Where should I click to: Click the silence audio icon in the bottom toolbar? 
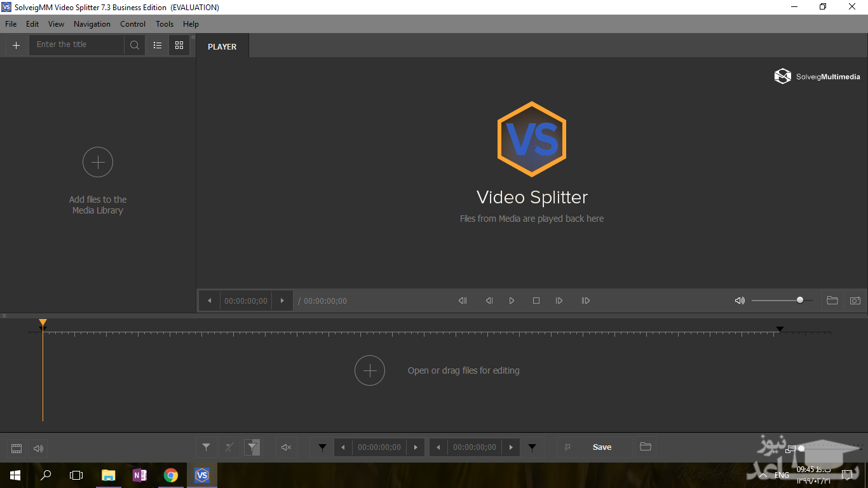coord(286,447)
